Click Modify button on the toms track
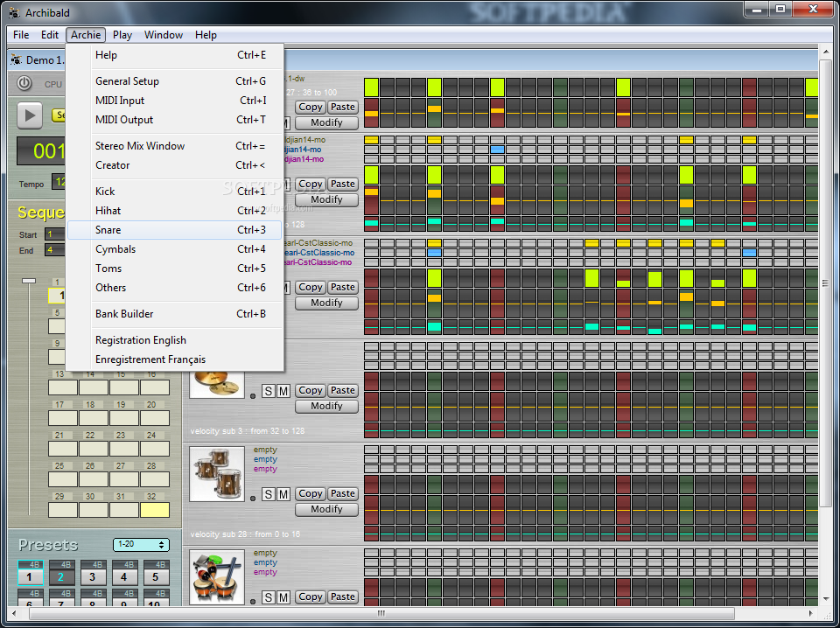The width and height of the screenshot is (840, 628). pyautogui.click(x=326, y=509)
